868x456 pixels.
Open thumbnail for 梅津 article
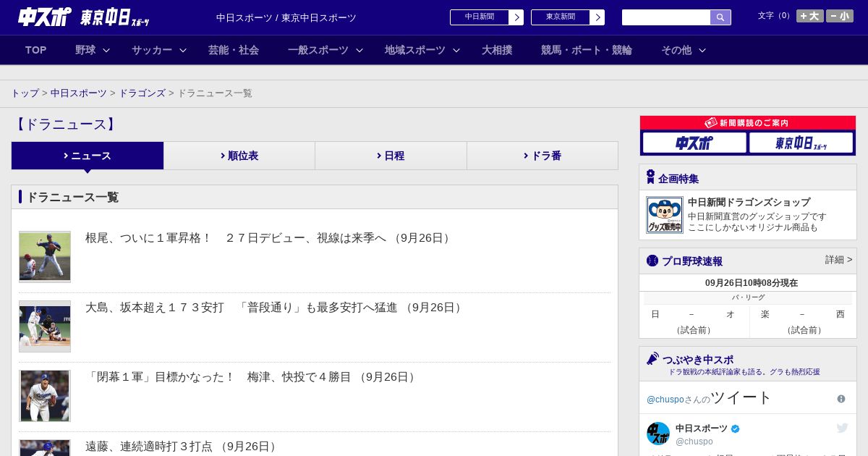click(x=45, y=396)
